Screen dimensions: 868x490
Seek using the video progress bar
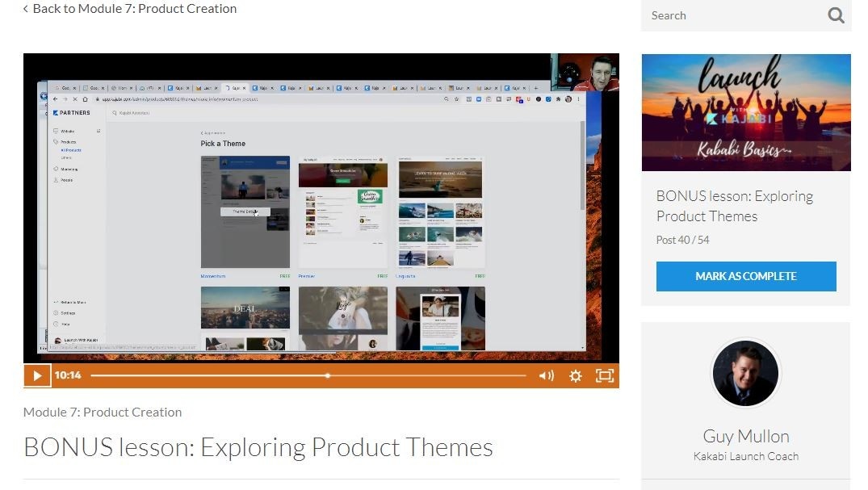[x=308, y=375]
